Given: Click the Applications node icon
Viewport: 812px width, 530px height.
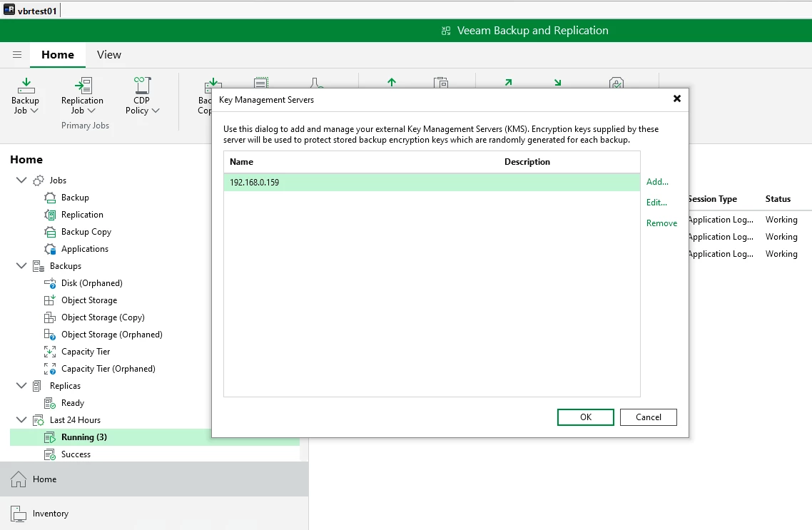Looking at the screenshot, I should tap(50, 249).
